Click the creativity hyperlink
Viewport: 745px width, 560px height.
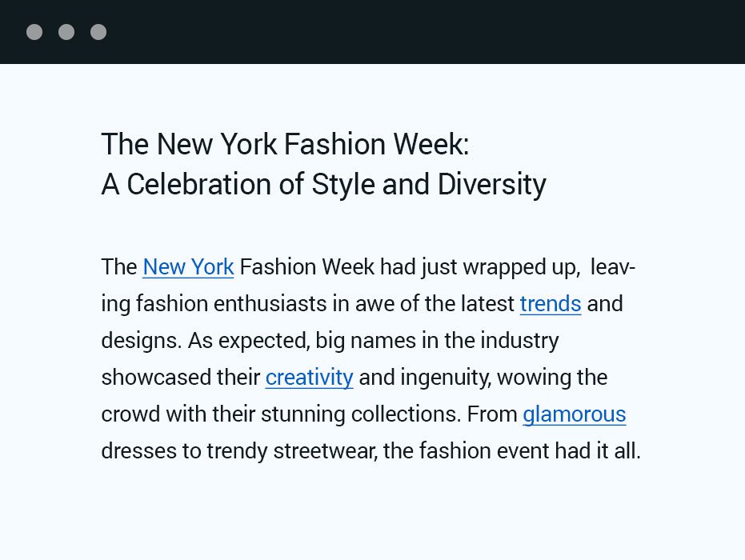(309, 378)
